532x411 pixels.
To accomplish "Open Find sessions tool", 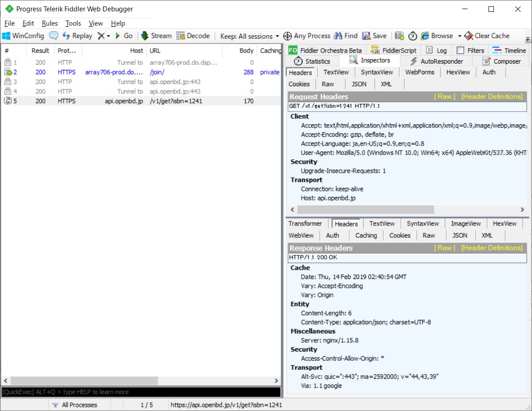I will 346,36.
